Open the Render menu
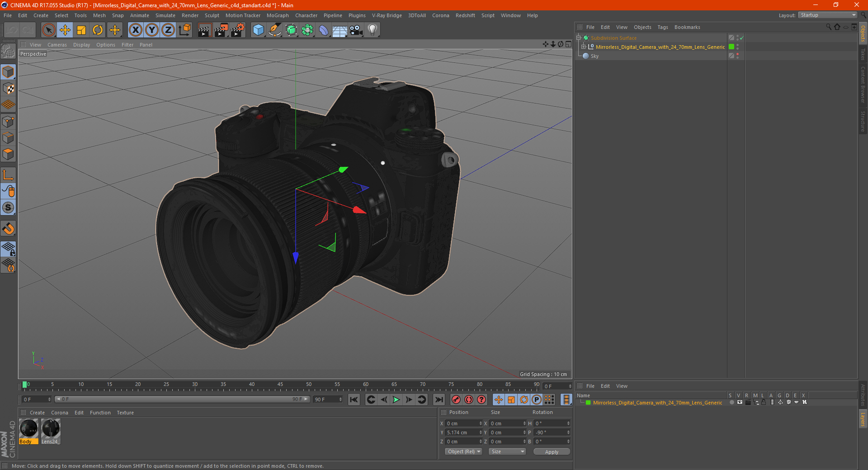 (x=190, y=15)
